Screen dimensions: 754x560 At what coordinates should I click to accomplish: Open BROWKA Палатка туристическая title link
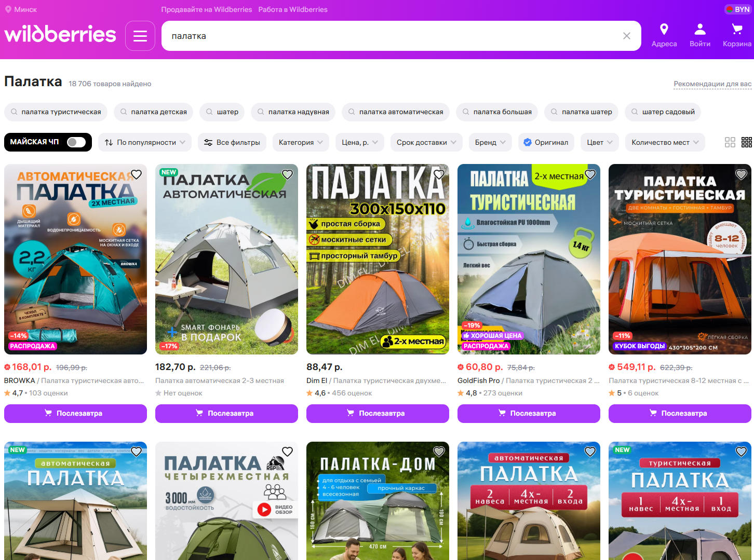coord(74,381)
